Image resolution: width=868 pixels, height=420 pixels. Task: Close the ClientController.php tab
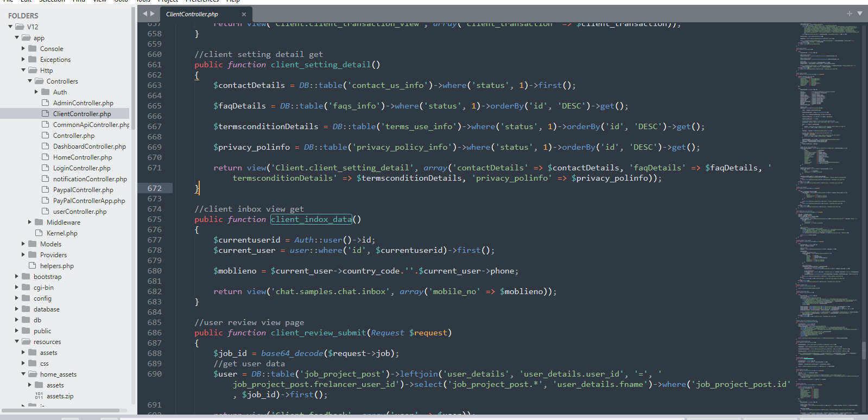(244, 14)
